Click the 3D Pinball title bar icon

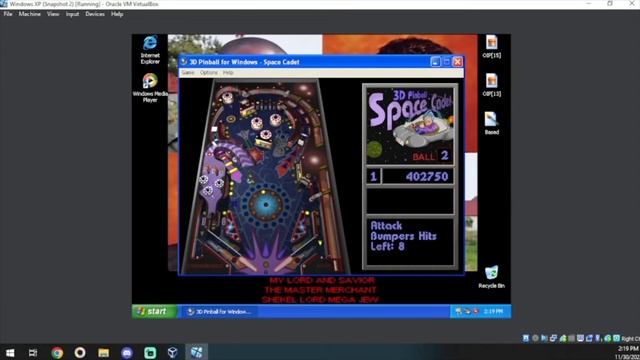184,62
